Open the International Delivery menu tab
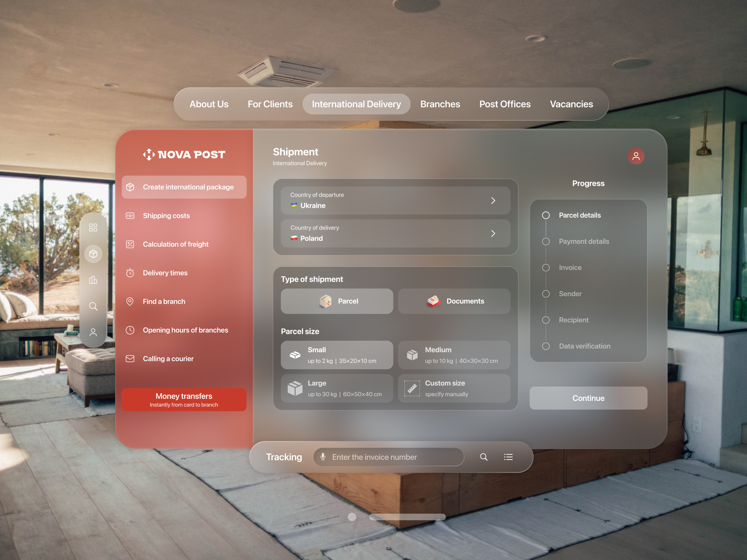 [x=356, y=104]
